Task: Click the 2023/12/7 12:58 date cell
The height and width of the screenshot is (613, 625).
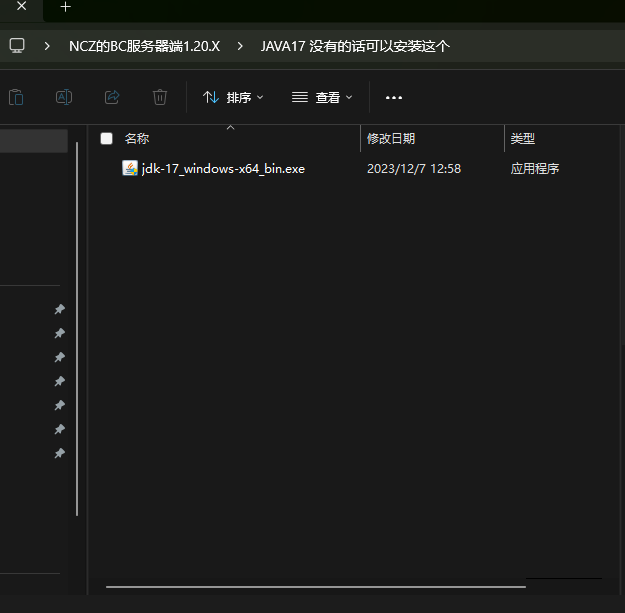Action: [414, 169]
